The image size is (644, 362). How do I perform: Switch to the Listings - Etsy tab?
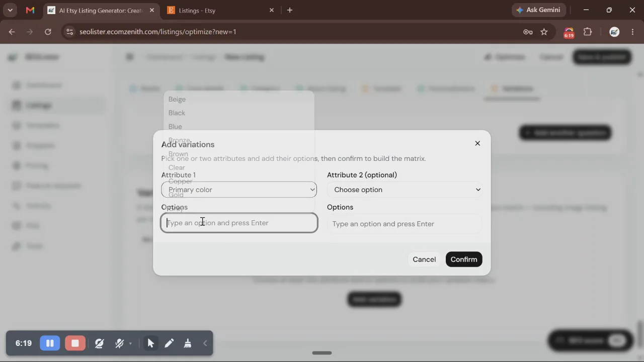[x=220, y=10]
